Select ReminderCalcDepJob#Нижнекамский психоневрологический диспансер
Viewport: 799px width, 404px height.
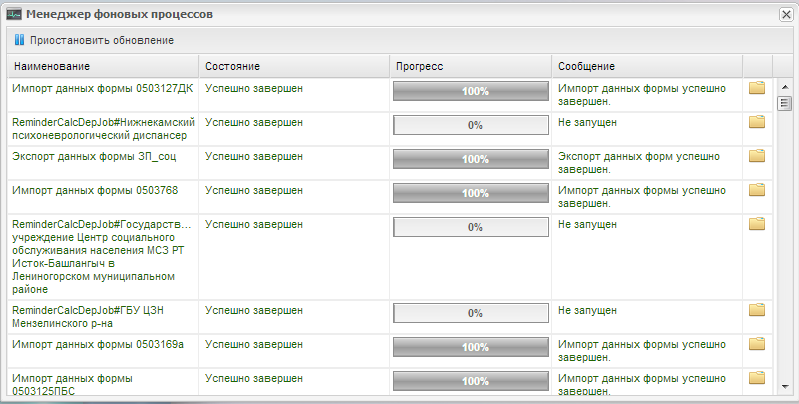(x=103, y=129)
